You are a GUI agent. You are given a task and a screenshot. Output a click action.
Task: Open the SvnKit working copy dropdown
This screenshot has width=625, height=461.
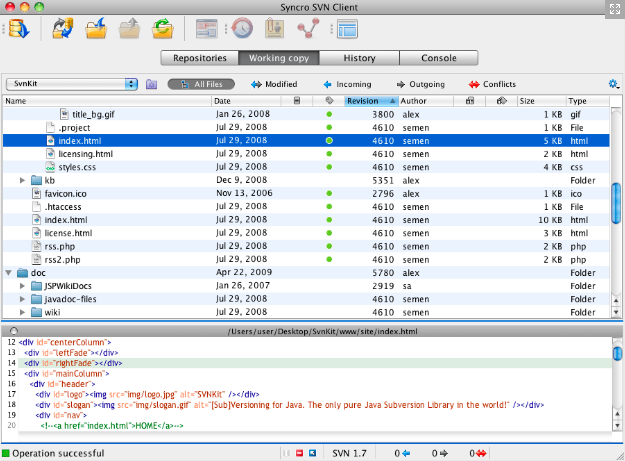(72, 84)
